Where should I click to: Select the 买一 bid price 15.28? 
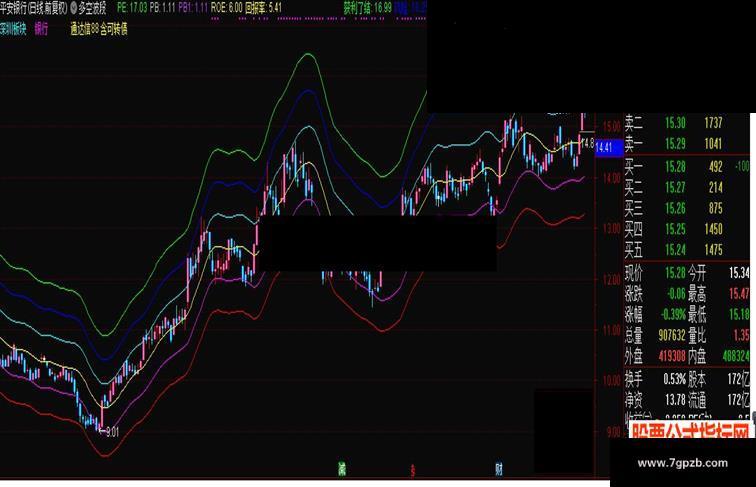[675, 167]
